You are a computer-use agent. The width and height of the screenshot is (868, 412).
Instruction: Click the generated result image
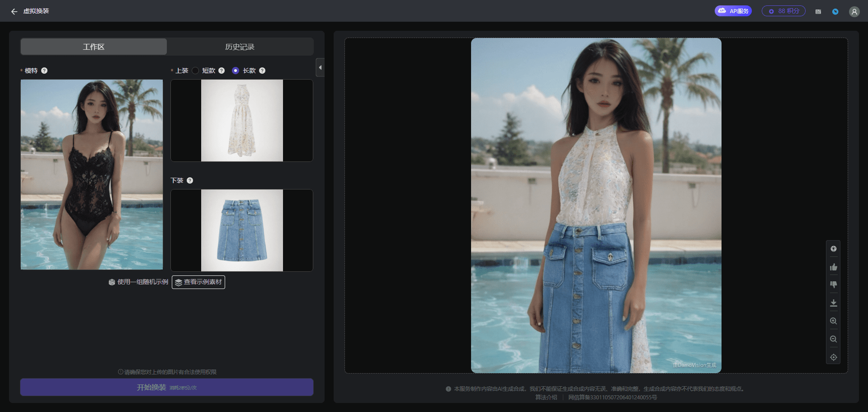[596, 205]
